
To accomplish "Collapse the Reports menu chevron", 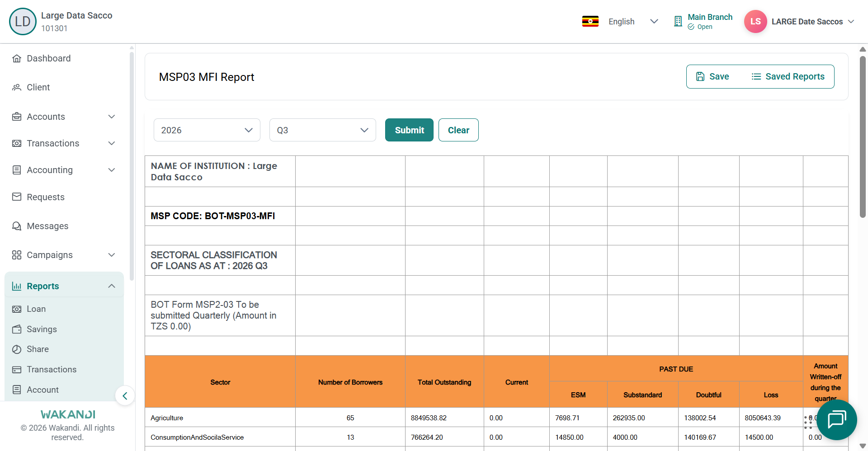I will coord(112,286).
